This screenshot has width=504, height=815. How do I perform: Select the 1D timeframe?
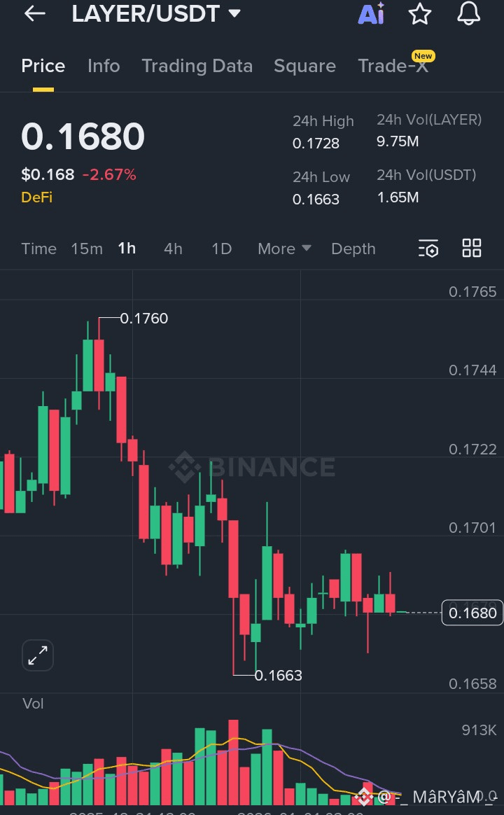pyautogui.click(x=221, y=249)
